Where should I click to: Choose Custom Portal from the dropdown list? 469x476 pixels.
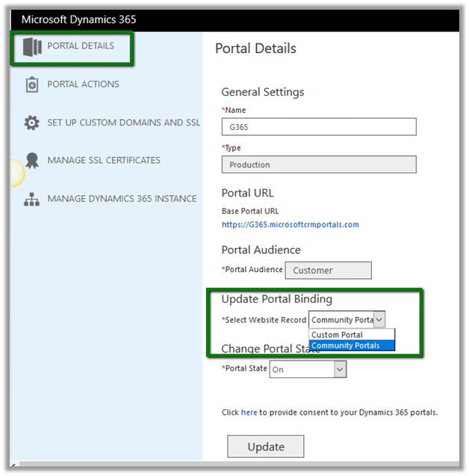tap(352, 335)
